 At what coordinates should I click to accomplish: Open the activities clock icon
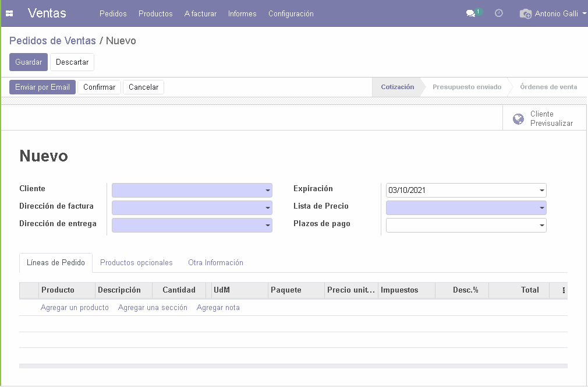pos(499,13)
